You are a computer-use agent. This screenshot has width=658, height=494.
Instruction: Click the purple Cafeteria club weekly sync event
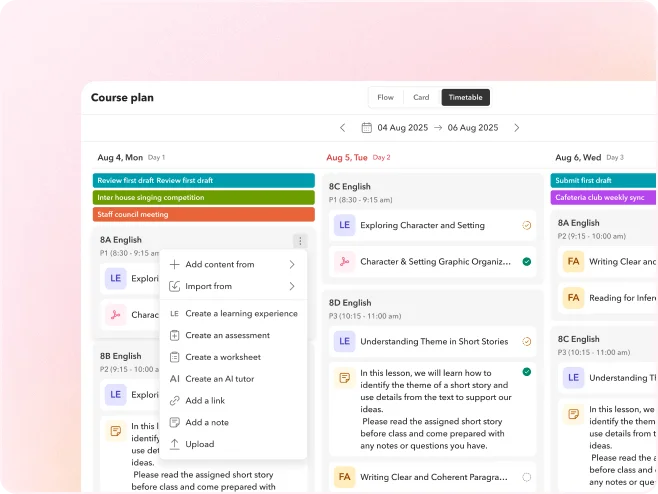(603, 197)
